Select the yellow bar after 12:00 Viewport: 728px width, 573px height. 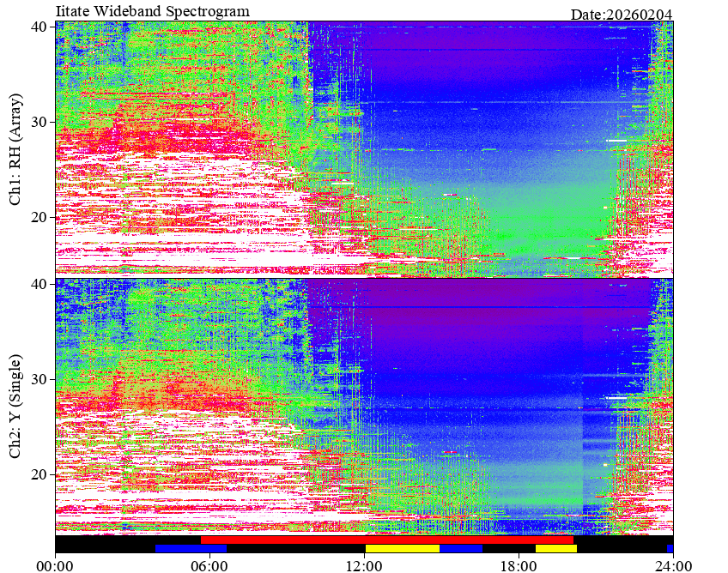[x=403, y=548]
